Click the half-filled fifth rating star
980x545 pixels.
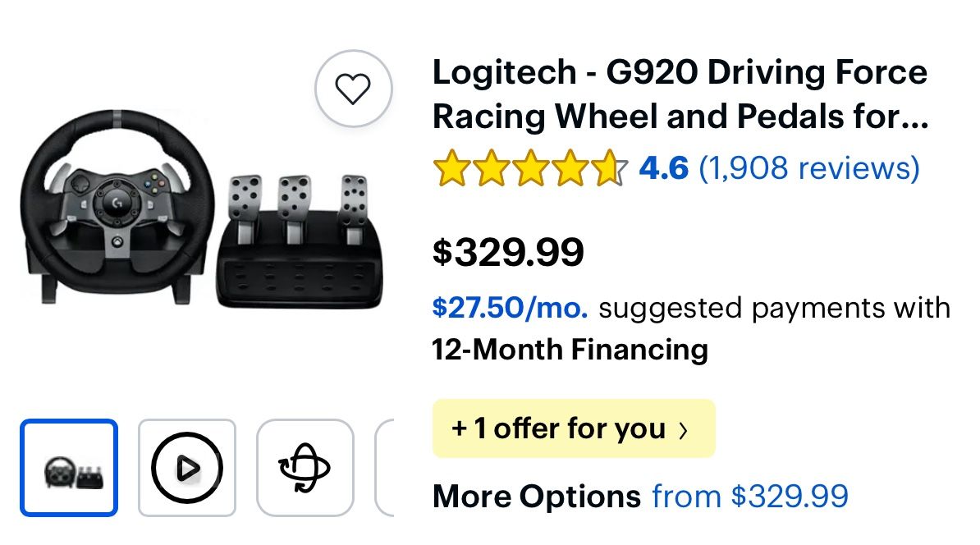coord(608,168)
